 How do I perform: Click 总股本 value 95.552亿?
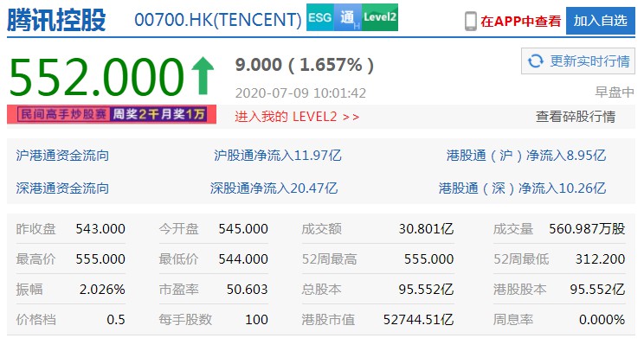pos(427,290)
